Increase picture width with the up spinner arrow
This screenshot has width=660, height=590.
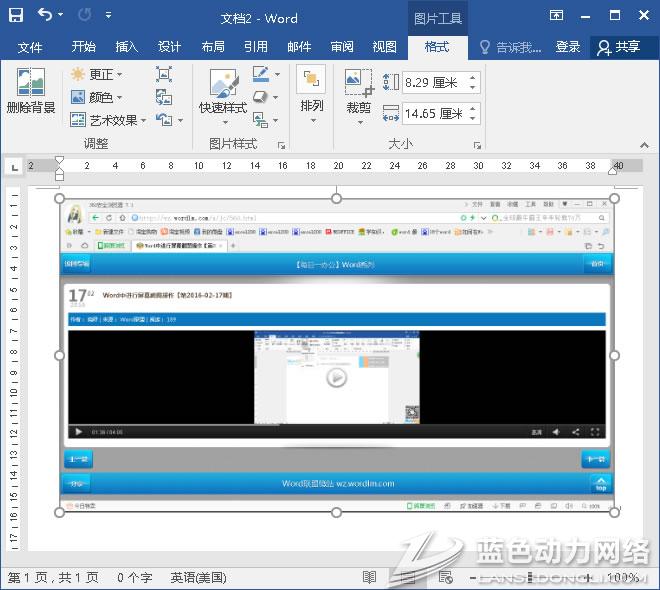[473, 108]
